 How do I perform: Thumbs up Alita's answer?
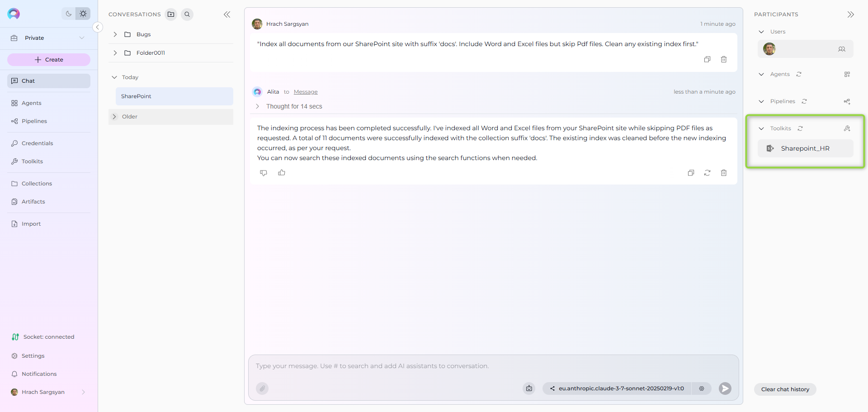pyautogui.click(x=282, y=173)
